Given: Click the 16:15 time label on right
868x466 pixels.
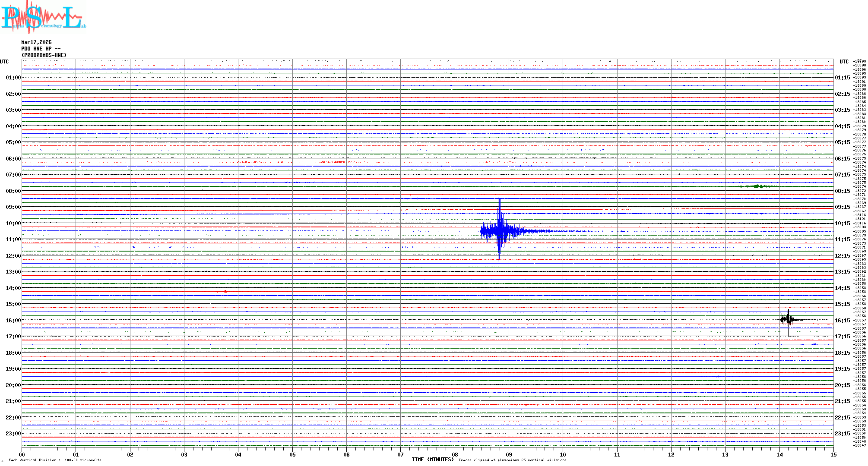Looking at the screenshot, I should (x=842, y=321).
